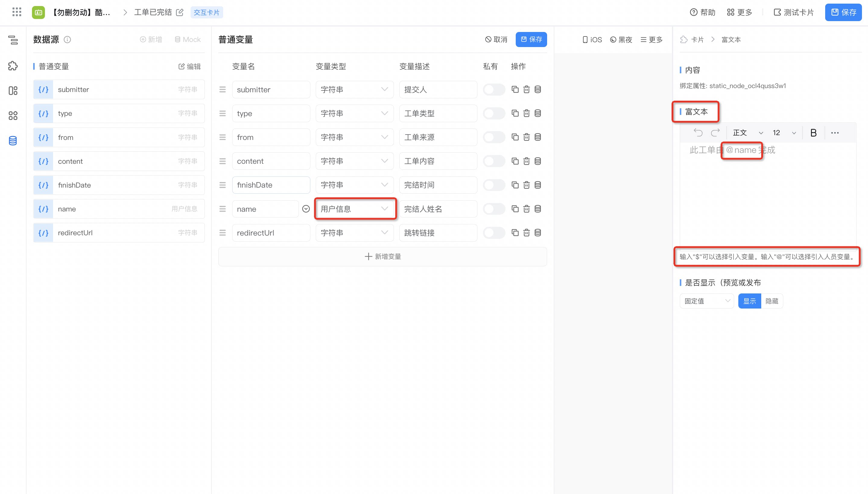Click the mock data icon for redirectUrl

538,233
